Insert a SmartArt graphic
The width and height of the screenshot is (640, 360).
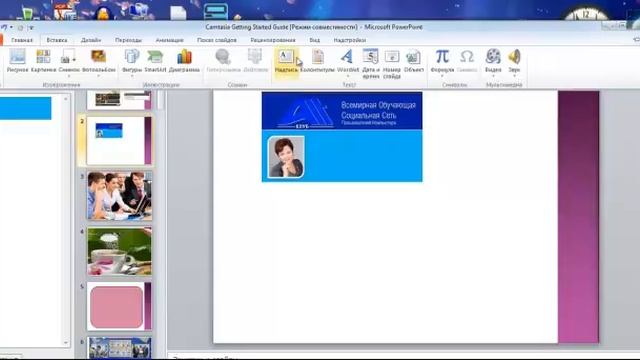point(155,60)
